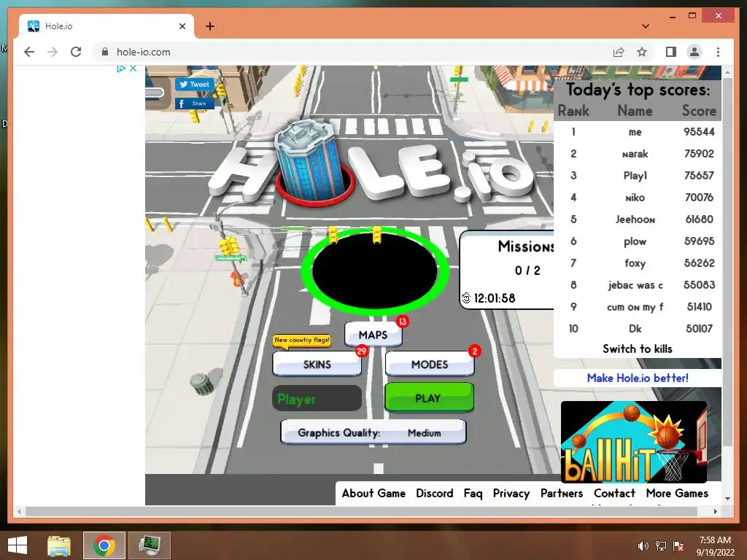Click the browser forward arrow
This screenshot has height=560, width=747.
(53, 52)
